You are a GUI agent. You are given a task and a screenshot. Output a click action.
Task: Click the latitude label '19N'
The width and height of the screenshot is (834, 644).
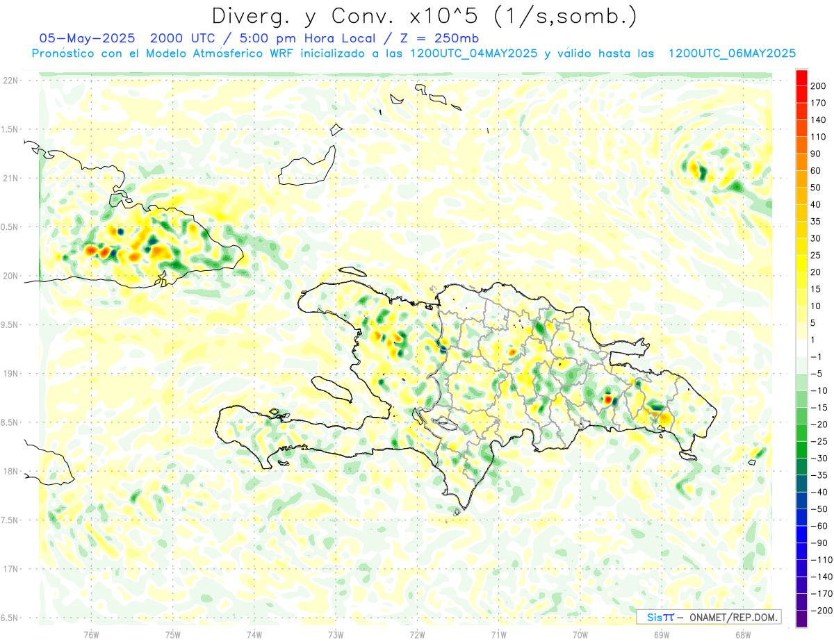point(10,374)
